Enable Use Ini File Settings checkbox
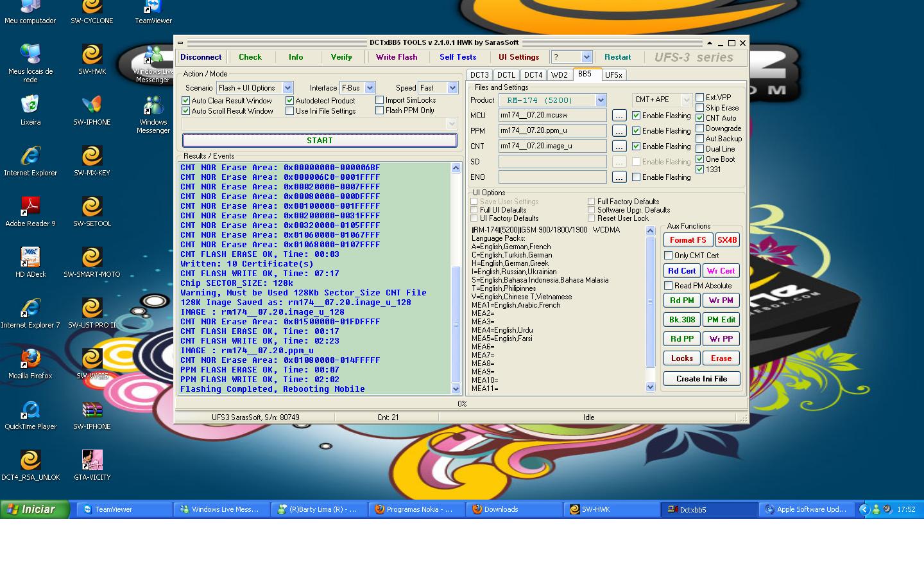Image resolution: width=924 pixels, height=578 pixels. (289, 111)
